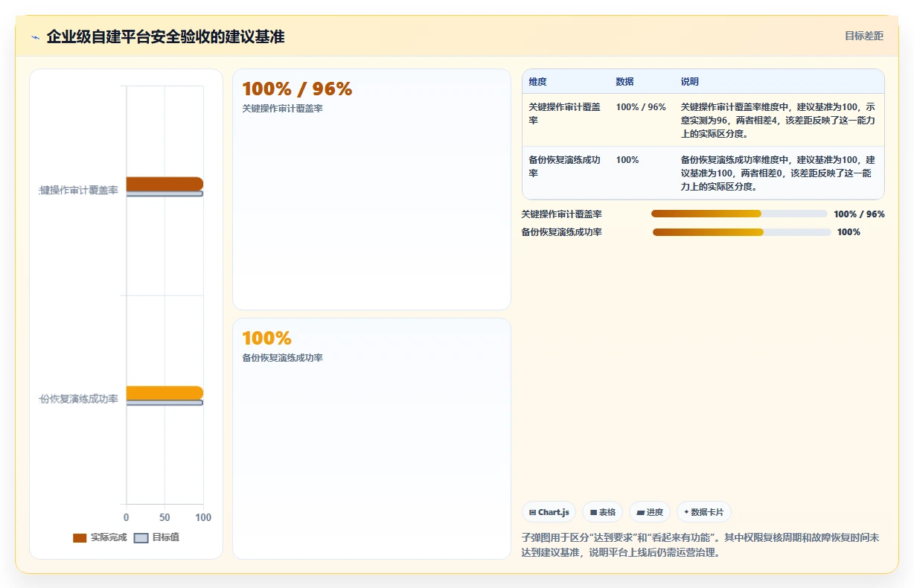The width and height of the screenshot is (914, 588).
Task: Click the axis tick label 50
Action: coord(164,517)
